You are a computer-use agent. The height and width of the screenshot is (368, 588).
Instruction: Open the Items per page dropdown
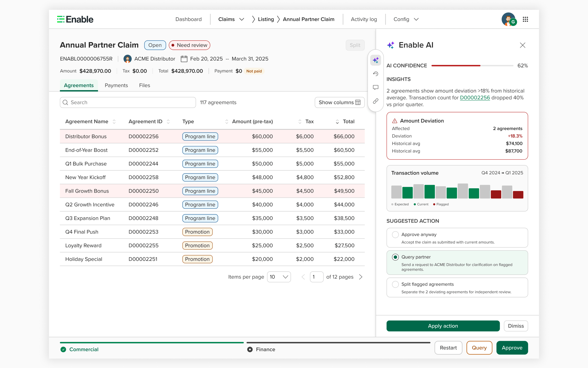click(279, 277)
